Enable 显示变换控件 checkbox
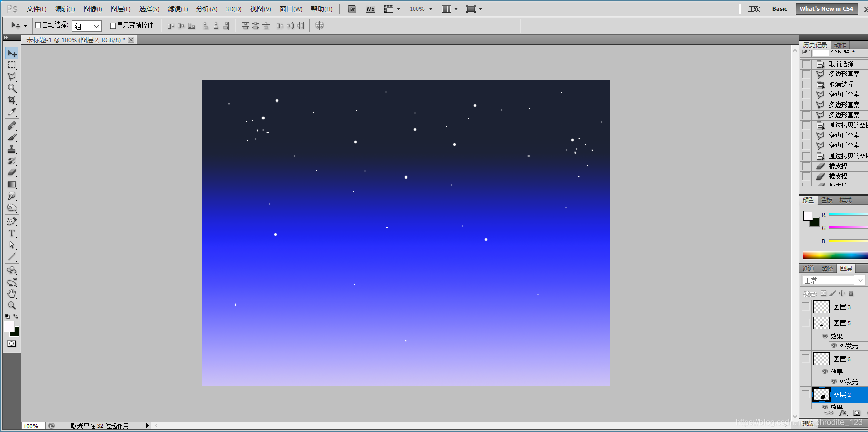 pos(113,26)
